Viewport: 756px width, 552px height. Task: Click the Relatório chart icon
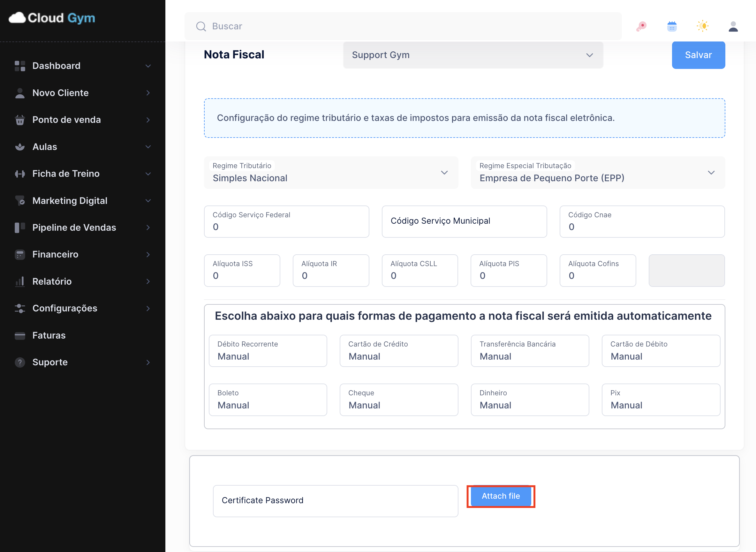[20, 281]
